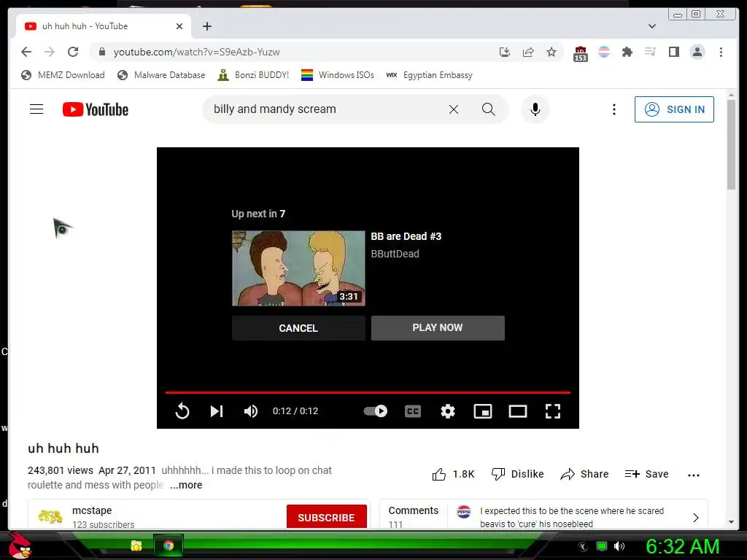Subscribe to mcstape channel
This screenshot has width=747, height=560.
pos(326,517)
